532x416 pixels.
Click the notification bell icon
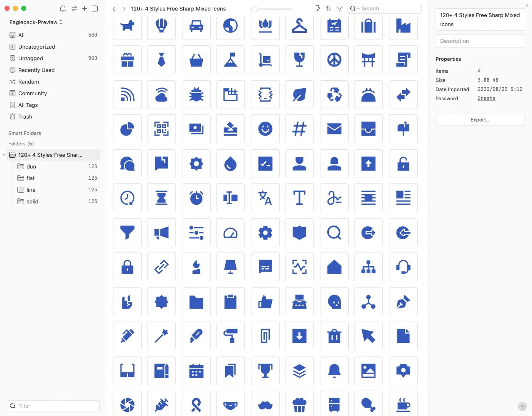(x=63, y=8)
